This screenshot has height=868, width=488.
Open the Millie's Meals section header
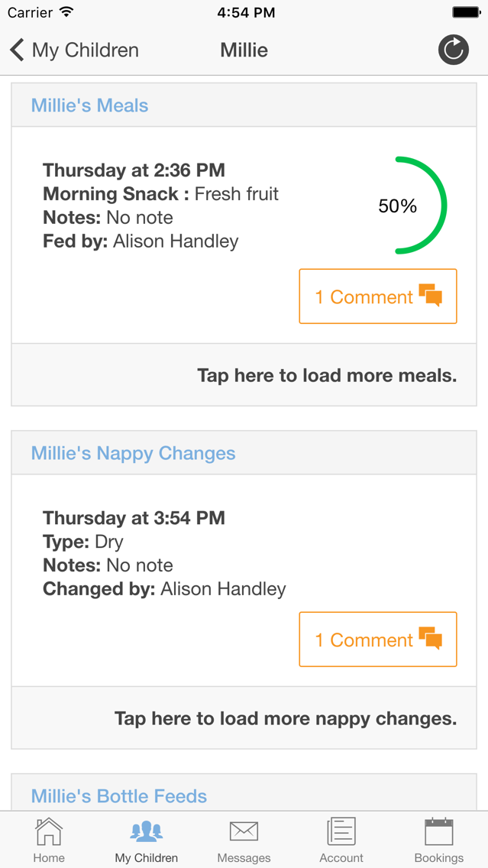coord(244,105)
